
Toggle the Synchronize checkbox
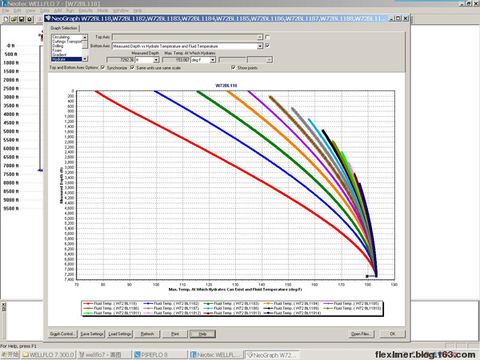pyautogui.click(x=103, y=68)
